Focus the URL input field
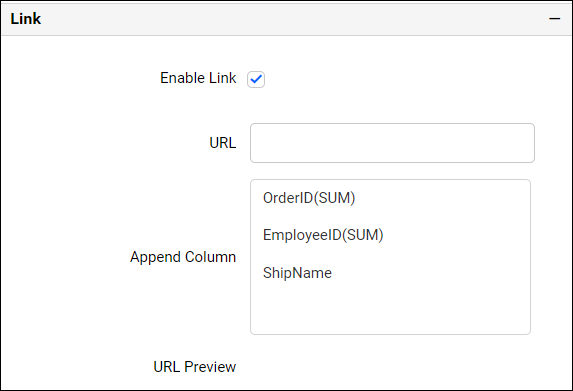Viewport: 573px width, 391px height. click(x=392, y=143)
